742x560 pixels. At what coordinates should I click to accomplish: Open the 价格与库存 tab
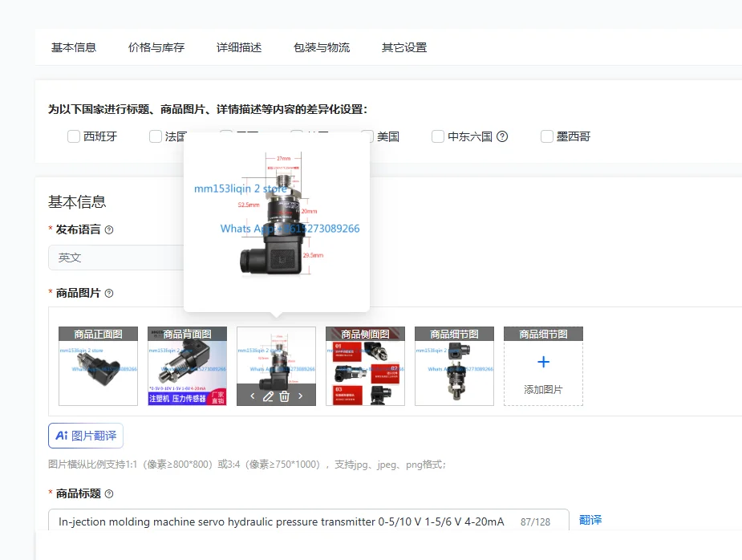pos(156,48)
